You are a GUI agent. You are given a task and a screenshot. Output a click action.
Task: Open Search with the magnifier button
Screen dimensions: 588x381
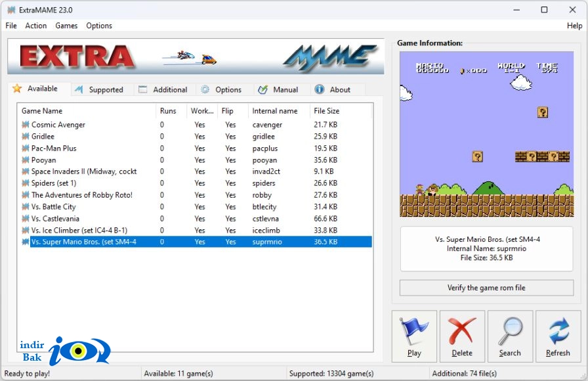[x=510, y=336]
